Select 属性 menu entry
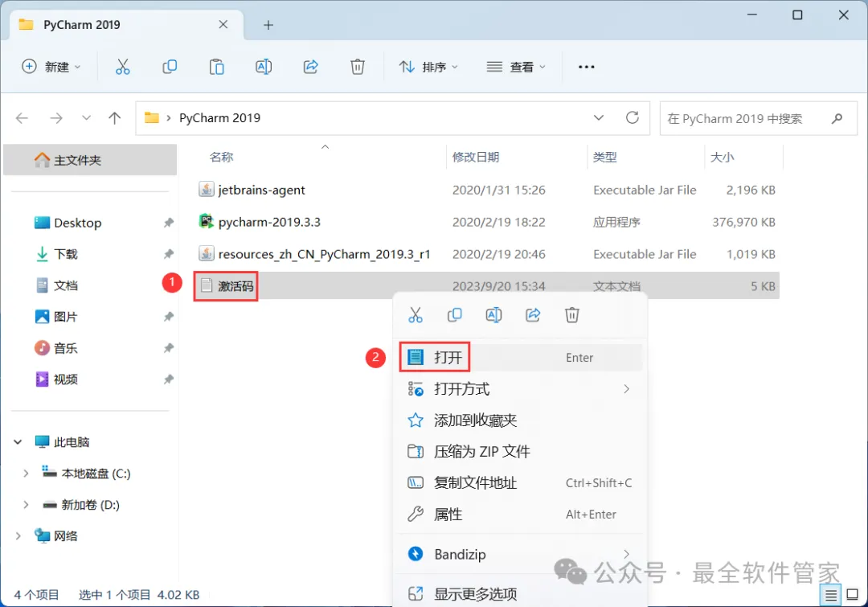The width and height of the screenshot is (868, 607). (520, 515)
